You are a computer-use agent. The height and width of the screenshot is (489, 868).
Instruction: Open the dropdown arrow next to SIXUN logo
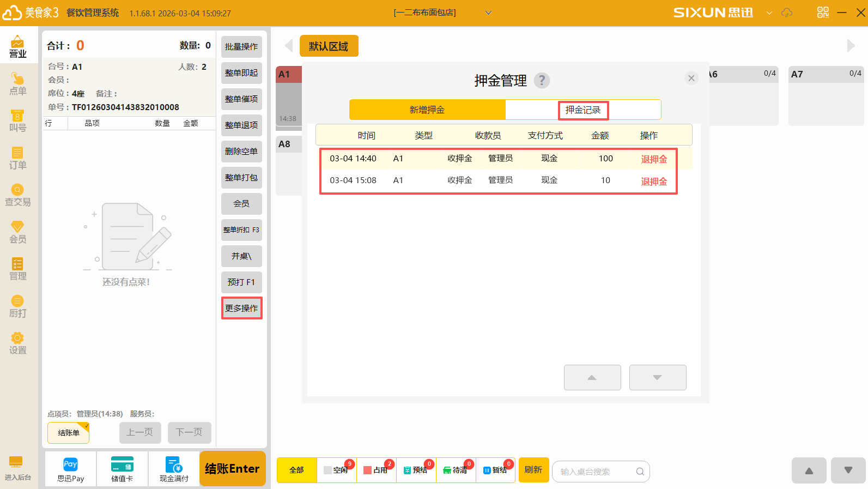point(769,13)
